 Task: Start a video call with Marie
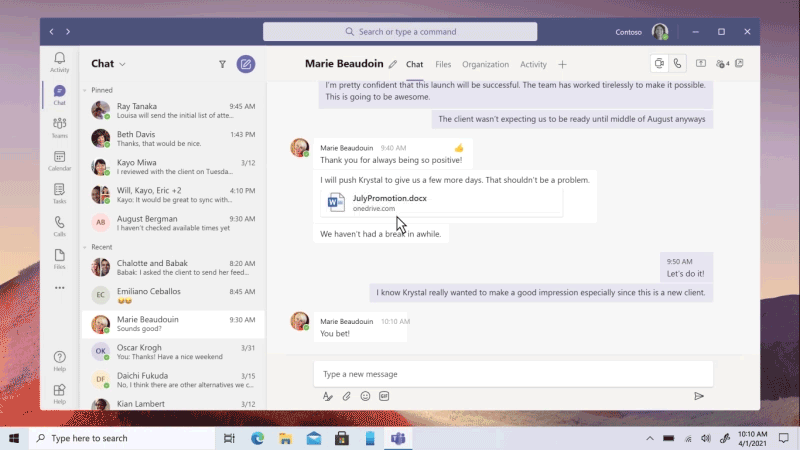coord(660,64)
